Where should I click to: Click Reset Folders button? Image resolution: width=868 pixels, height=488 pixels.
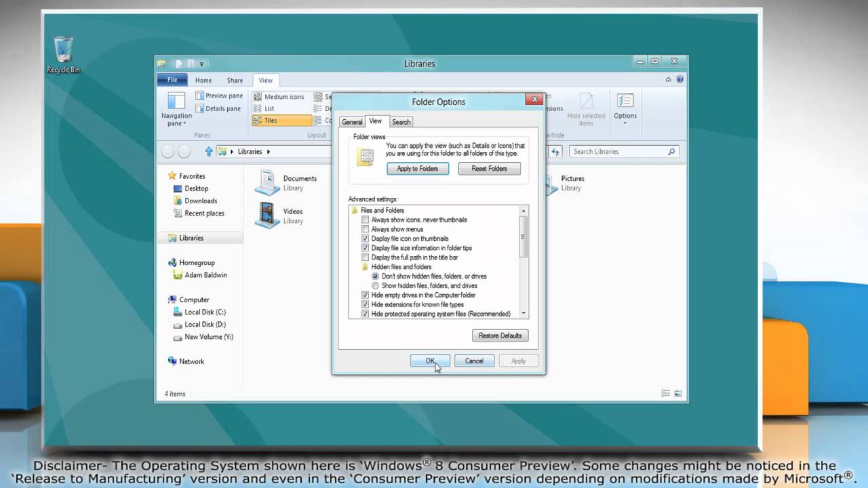coord(489,169)
